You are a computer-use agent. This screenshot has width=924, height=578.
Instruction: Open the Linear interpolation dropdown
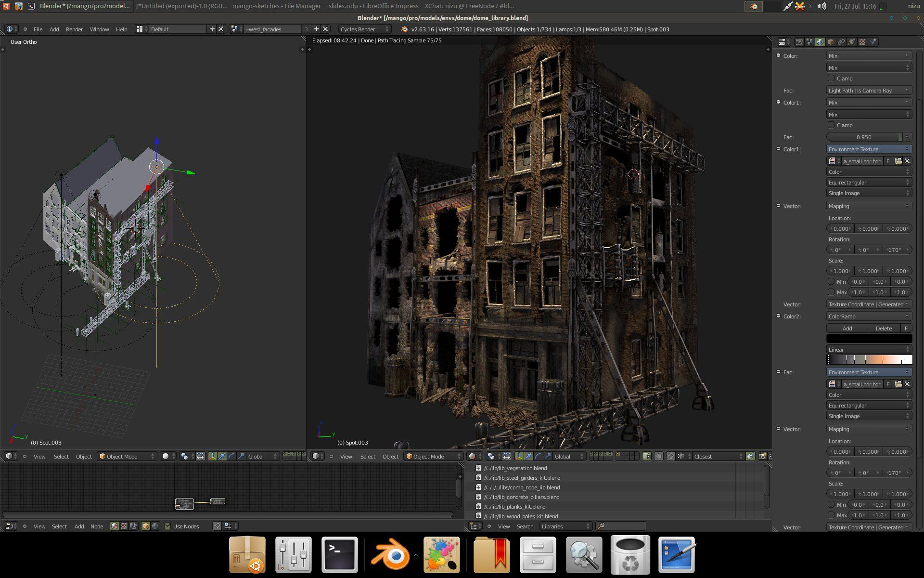tap(869, 350)
